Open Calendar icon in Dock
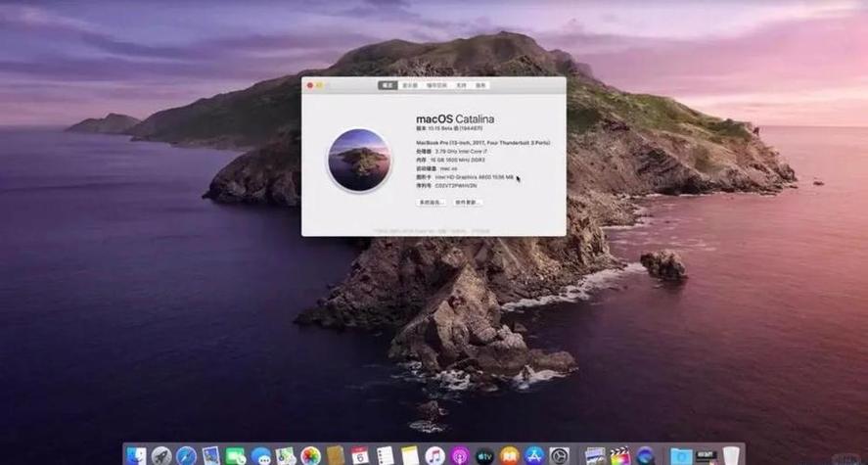 click(x=360, y=456)
